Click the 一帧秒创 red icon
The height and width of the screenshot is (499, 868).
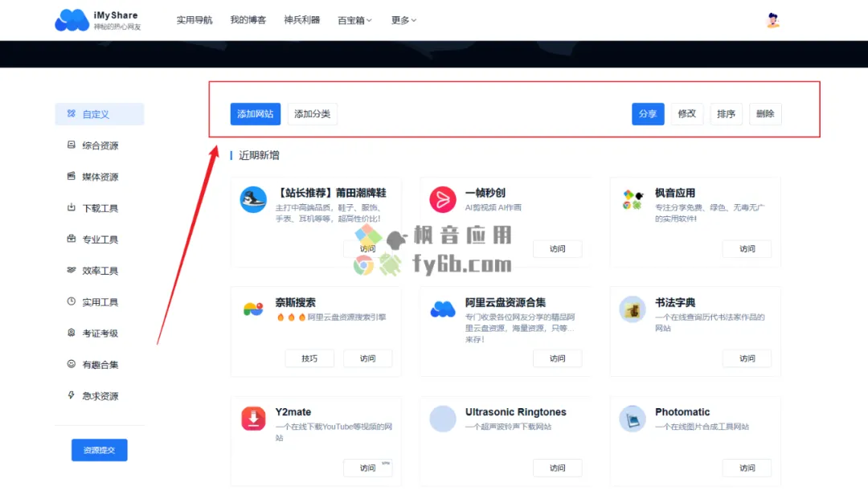click(443, 199)
